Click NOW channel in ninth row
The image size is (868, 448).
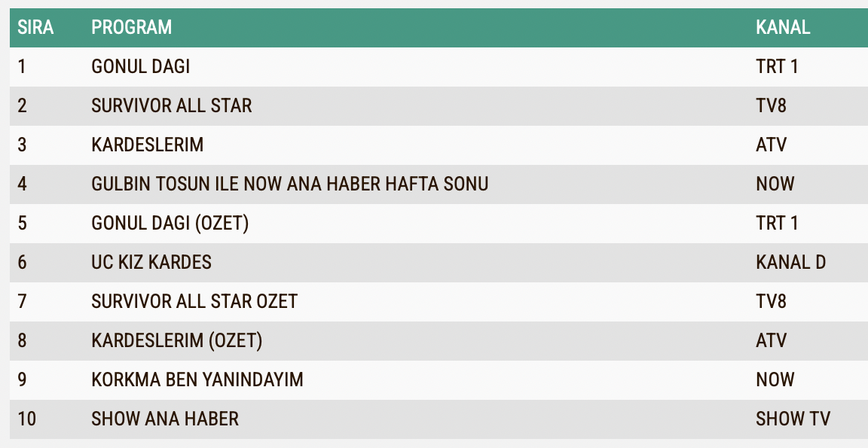(x=775, y=379)
